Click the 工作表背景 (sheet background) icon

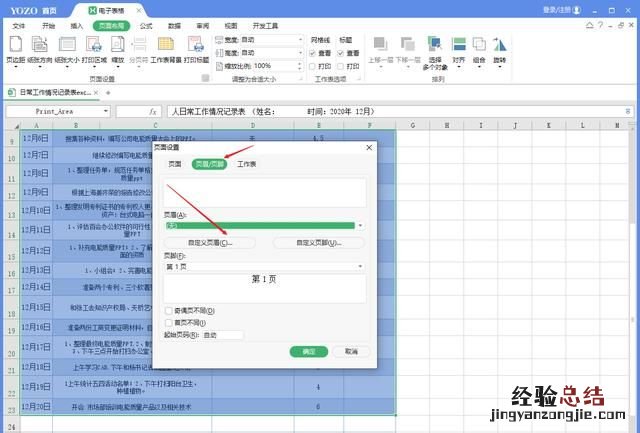tap(166, 46)
